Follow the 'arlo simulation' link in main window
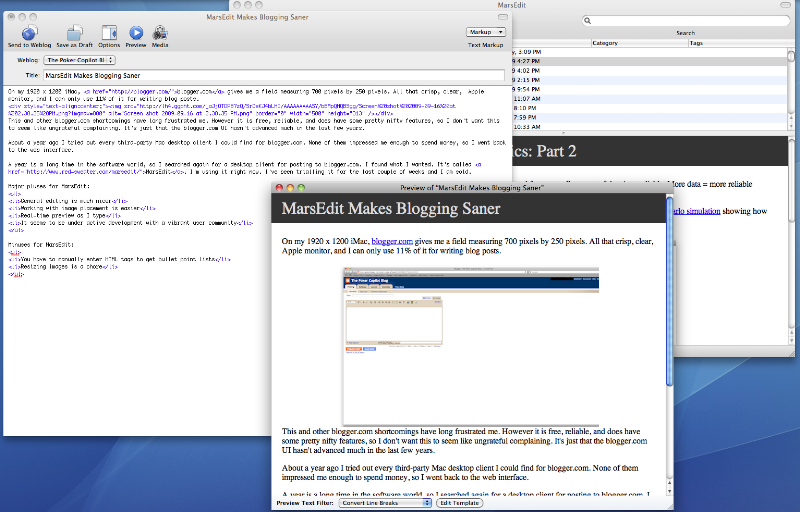This screenshot has height=512, width=800. pos(696,211)
